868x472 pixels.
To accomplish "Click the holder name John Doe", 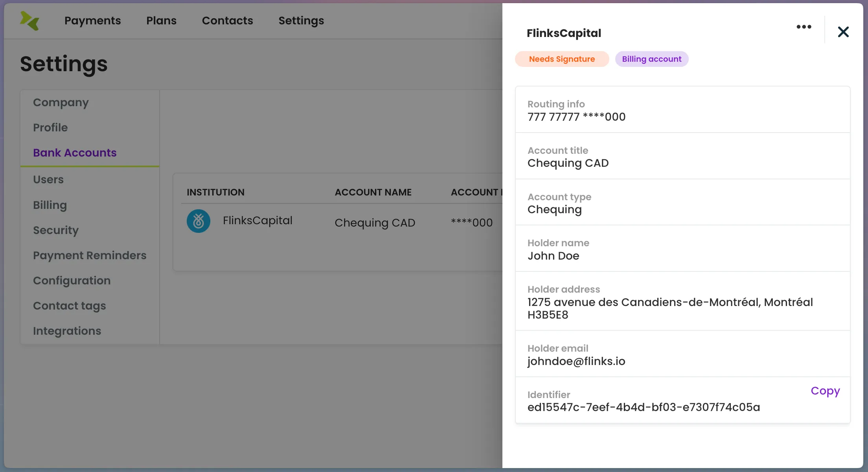I will [x=554, y=256].
